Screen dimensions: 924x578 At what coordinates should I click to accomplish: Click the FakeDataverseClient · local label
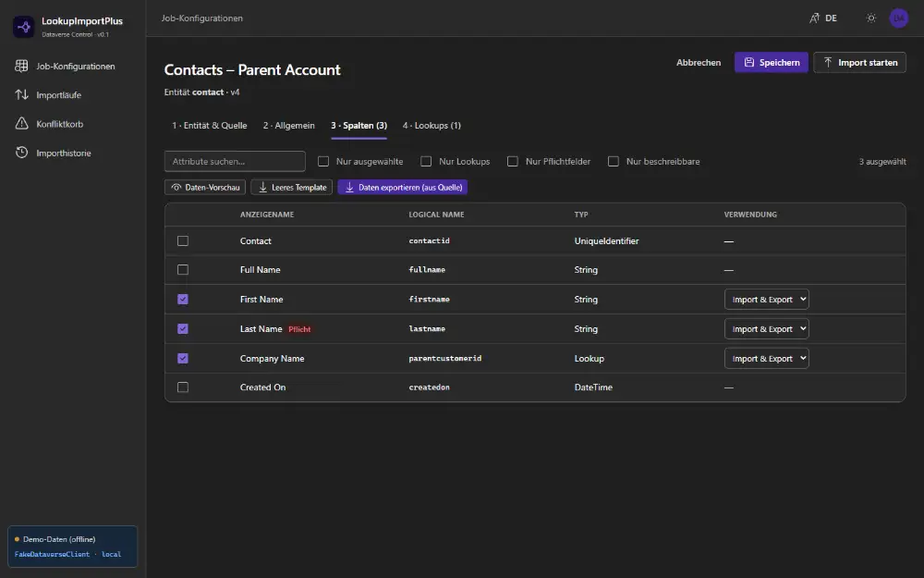tap(67, 554)
